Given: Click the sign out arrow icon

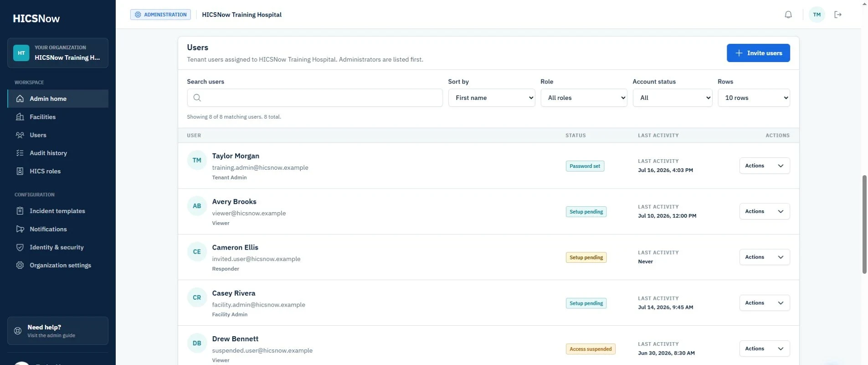Looking at the screenshot, I should (838, 15).
